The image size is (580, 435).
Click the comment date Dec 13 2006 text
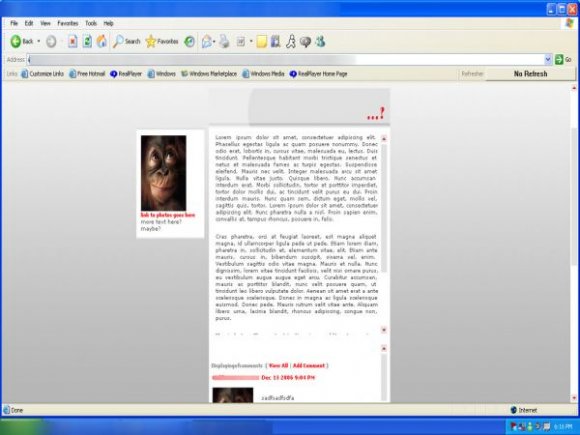click(288, 378)
